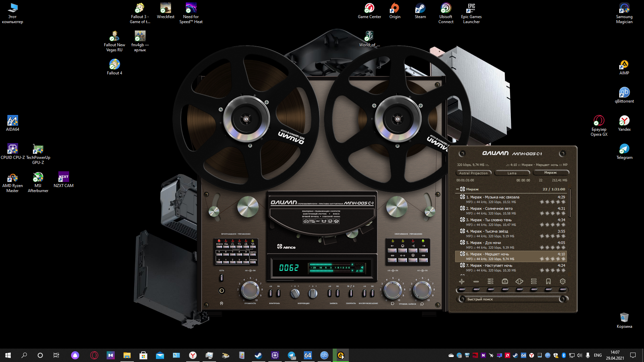Image resolution: width=644 pixels, height=362 pixels.
Task: Click numeric key 5 on program panel
Action: click(x=219, y=254)
